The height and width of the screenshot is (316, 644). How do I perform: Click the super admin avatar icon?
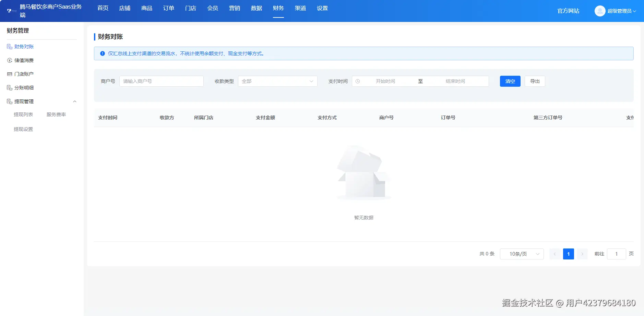600,11
